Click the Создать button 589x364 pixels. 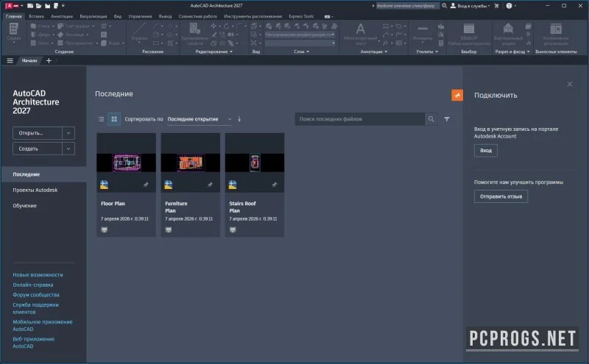pos(38,149)
